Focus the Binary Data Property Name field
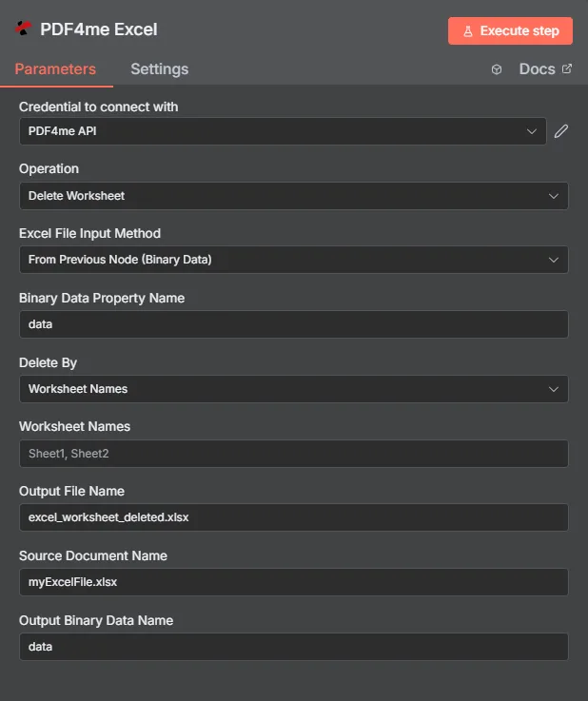 [x=294, y=324]
